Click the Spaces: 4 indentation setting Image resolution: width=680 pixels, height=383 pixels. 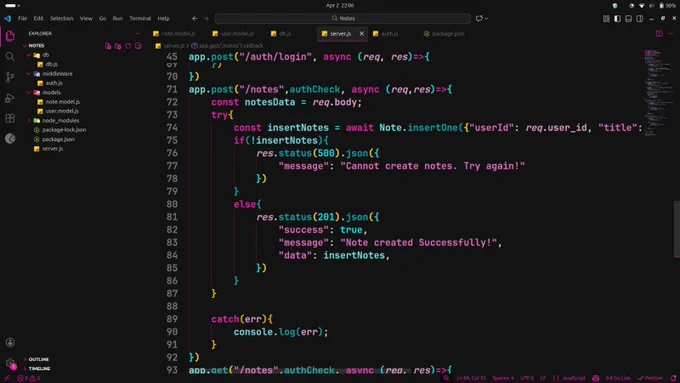(x=503, y=378)
